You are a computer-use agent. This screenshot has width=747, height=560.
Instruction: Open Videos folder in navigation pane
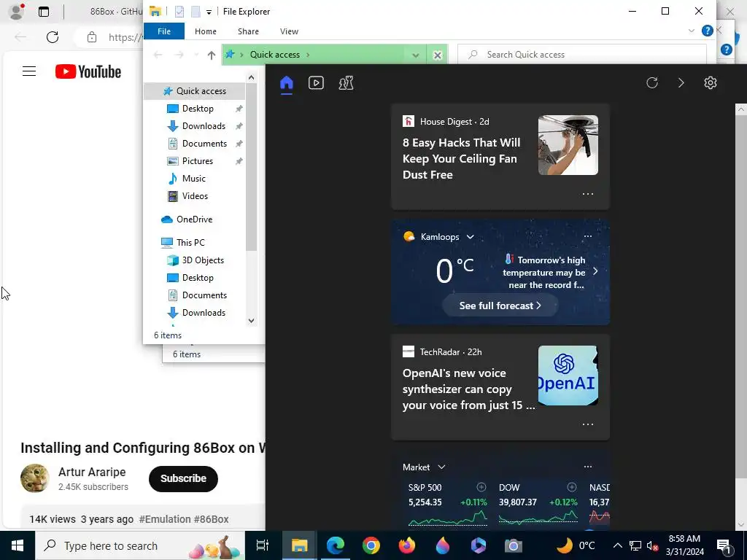[x=194, y=196]
